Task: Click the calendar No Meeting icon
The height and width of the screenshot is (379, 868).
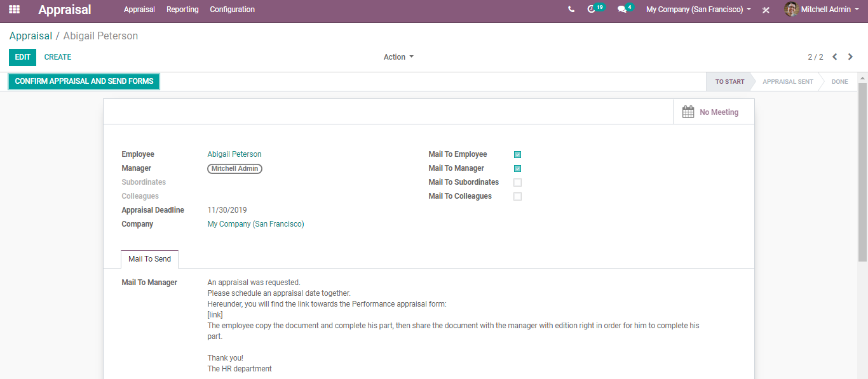Action: 688,112
